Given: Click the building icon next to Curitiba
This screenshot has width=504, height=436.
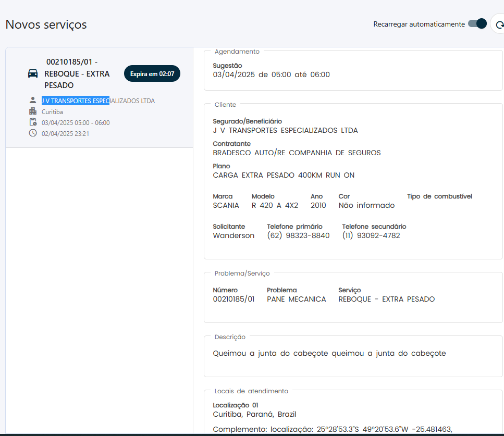Looking at the screenshot, I should point(33,111).
